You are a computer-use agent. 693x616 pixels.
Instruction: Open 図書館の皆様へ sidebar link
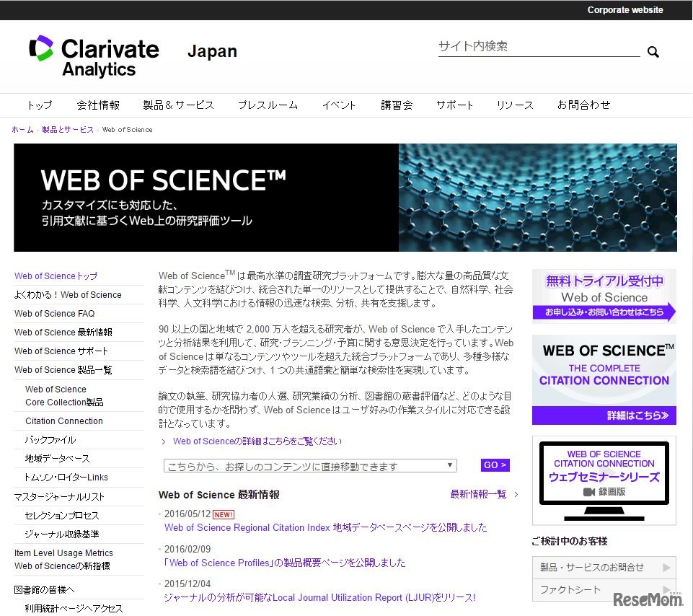44,590
